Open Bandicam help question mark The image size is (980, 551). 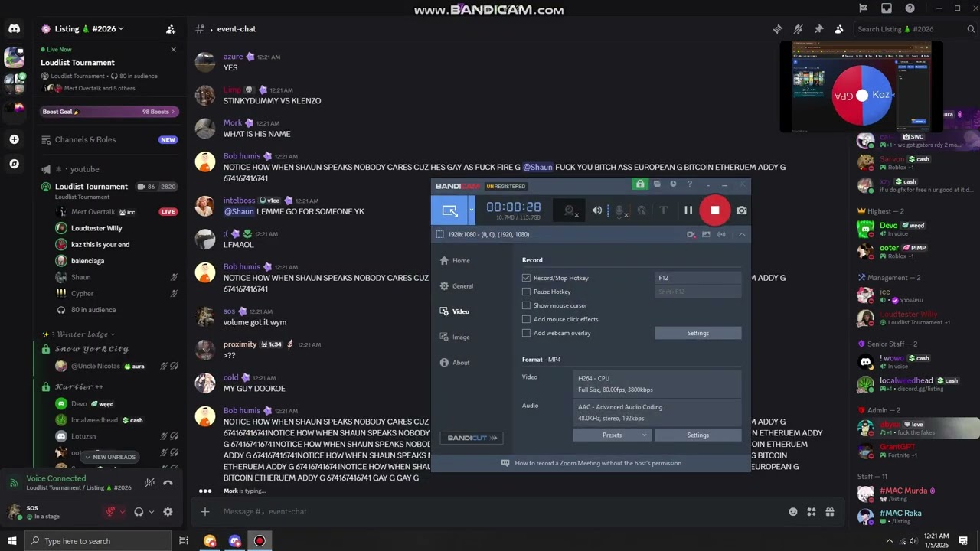(x=690, y=184)
